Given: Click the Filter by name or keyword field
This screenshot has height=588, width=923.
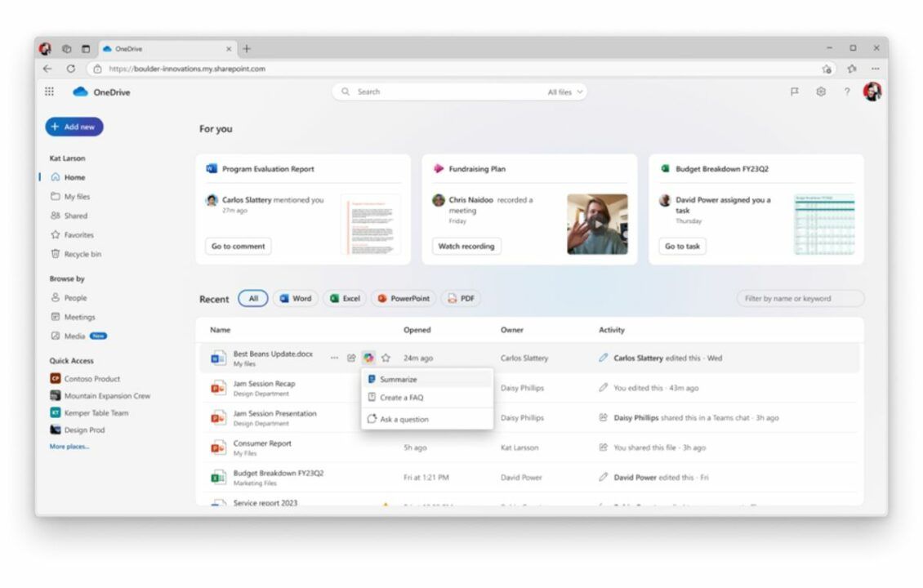Looking at the screenshot, I should (x=800, y=299).
